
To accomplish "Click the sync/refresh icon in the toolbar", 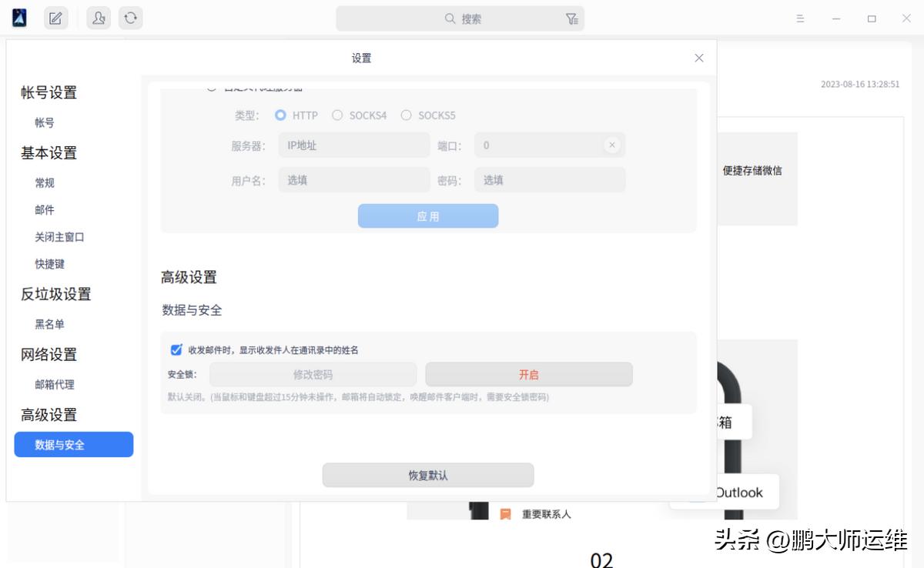I will 130,17.
